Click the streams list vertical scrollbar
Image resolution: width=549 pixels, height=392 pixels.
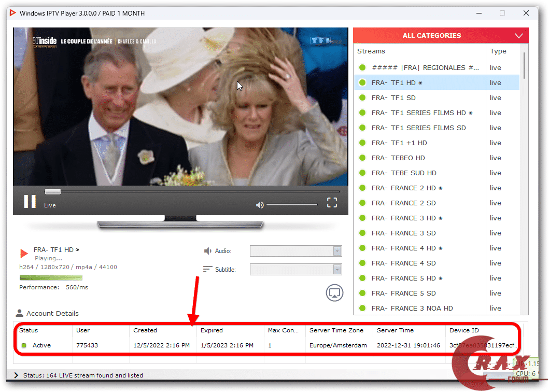[524, 65]
